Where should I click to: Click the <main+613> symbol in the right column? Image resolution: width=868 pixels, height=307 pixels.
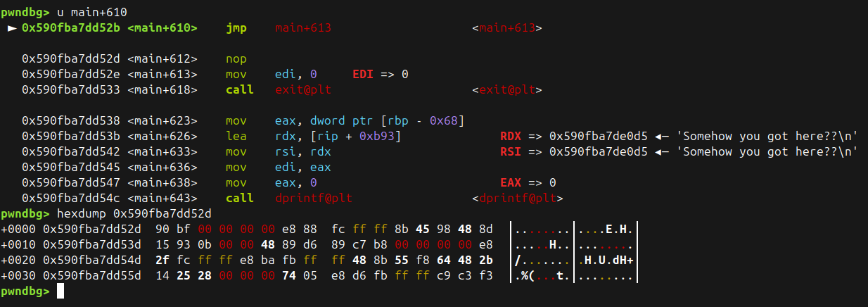pos(507,29)
